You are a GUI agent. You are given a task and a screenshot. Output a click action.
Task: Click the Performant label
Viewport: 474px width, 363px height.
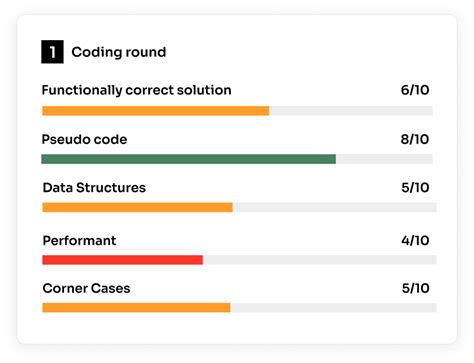pos(79,240)
